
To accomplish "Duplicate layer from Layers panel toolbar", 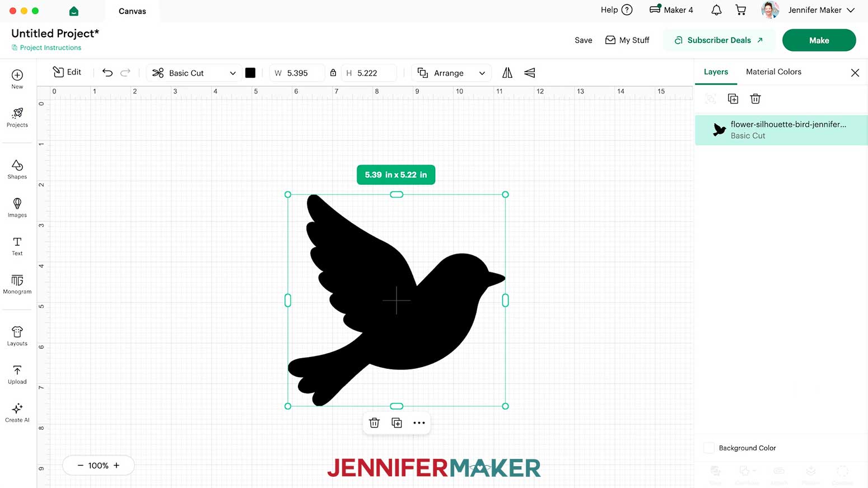I will coord(733,99).
